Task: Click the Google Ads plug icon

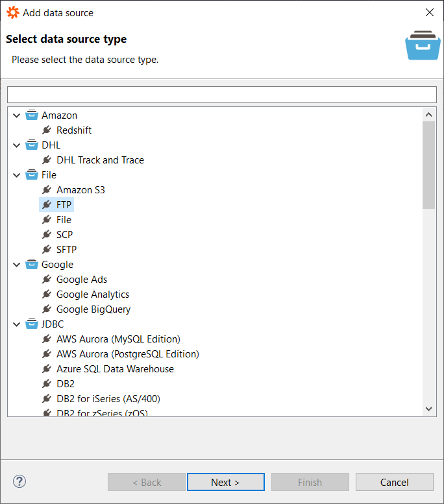Action: (47, 280)
